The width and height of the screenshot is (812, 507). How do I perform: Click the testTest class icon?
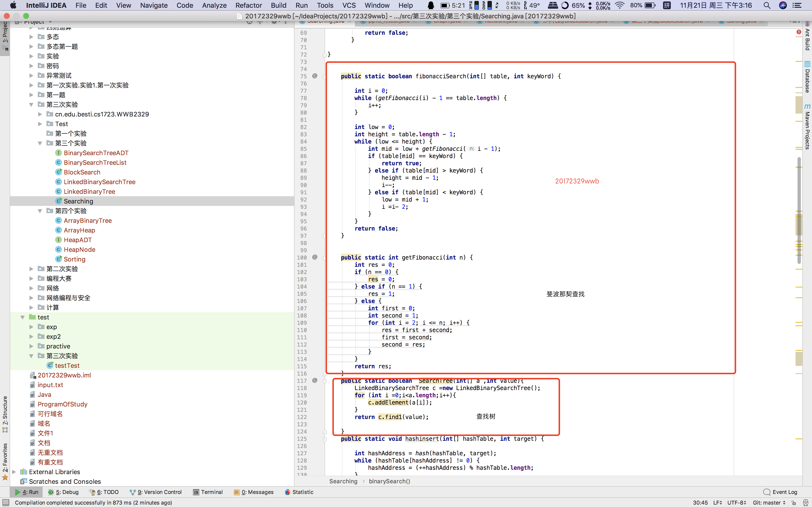click(x=50, y=365)
